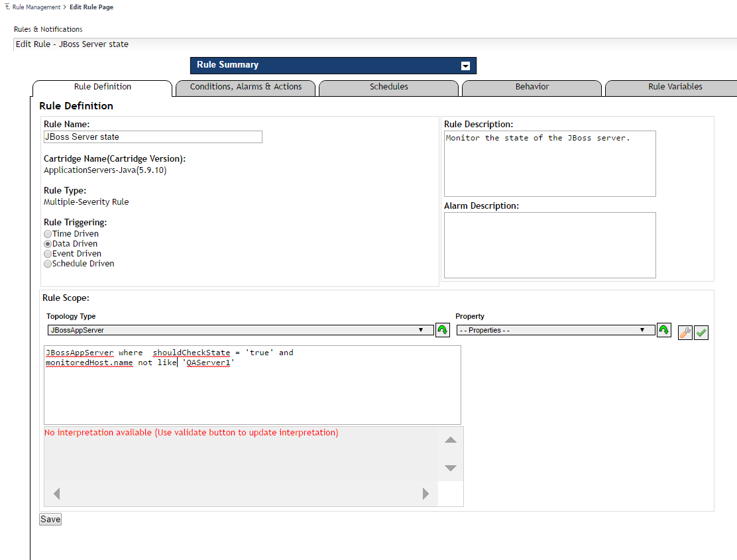This screenshot has height=560, width=737.
Task: Click the Rule Name text field
Action: point(152,137)
